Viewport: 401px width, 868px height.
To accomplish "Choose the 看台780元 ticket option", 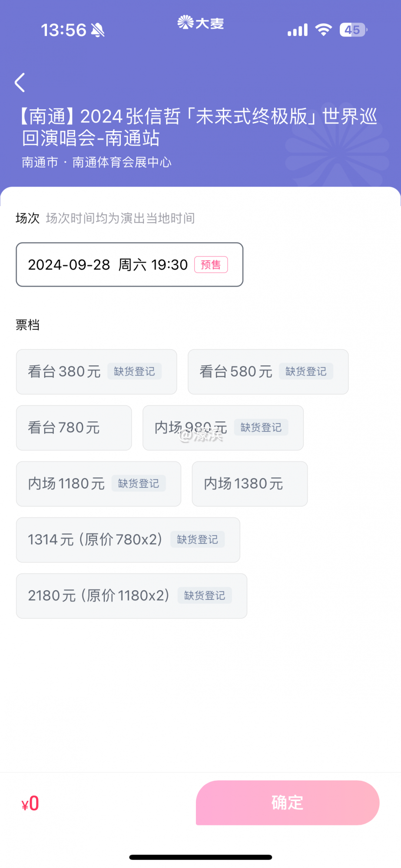I will click(74, 428).
